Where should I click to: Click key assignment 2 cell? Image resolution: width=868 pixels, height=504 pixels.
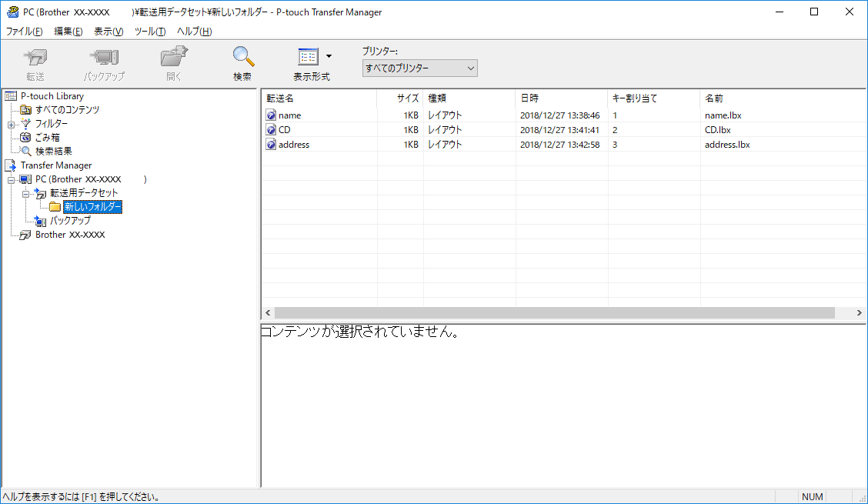[x=615, y=130]
